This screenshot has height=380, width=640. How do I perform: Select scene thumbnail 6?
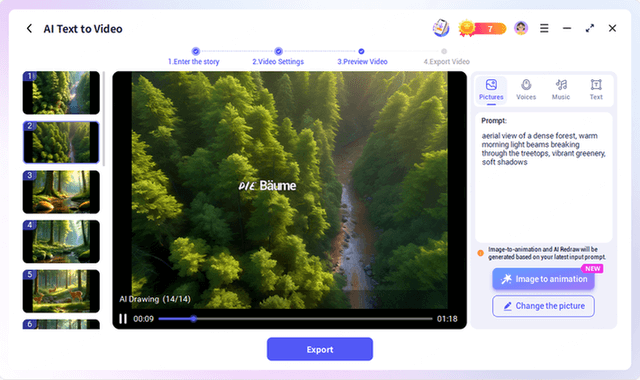(x=61, y=324)
